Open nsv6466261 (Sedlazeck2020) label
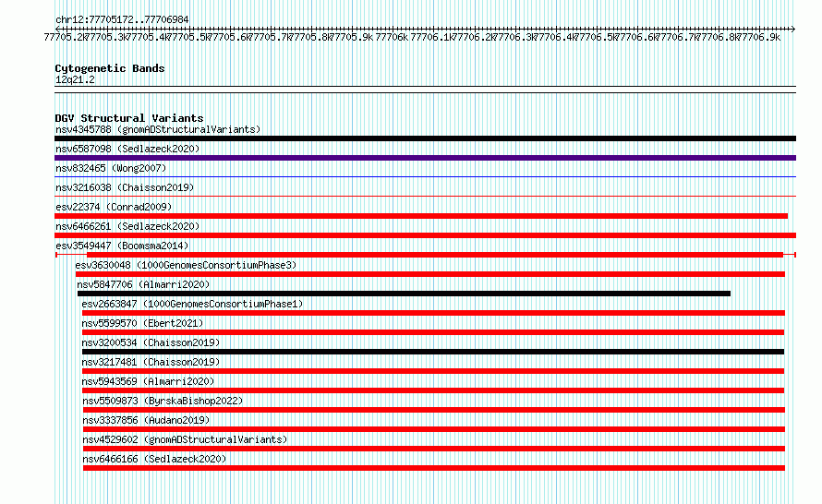Image resolution: width=822 pixels, height=504 pixels. 127,226
